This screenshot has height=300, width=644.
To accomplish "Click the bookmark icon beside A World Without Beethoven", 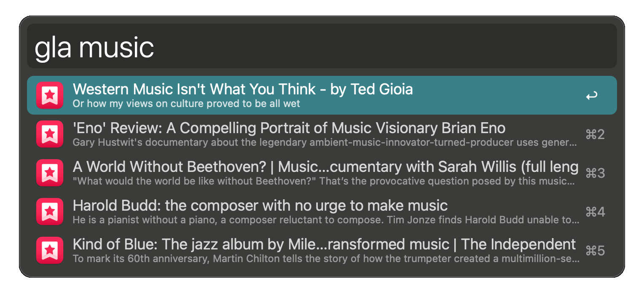I will (x=50, y=173).
